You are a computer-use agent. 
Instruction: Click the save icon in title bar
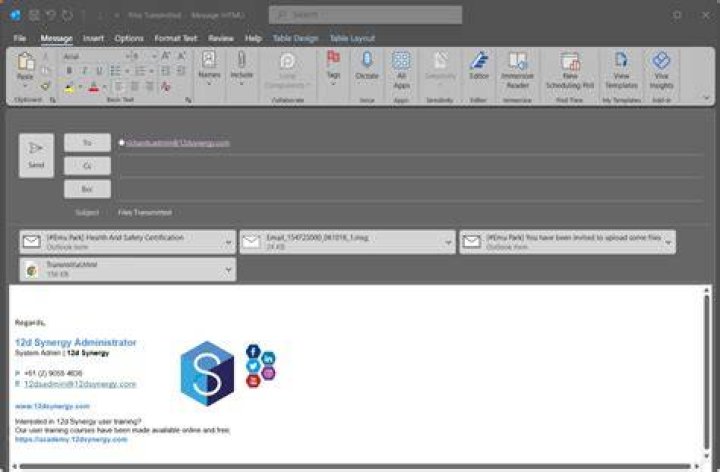tap(34, 15)
